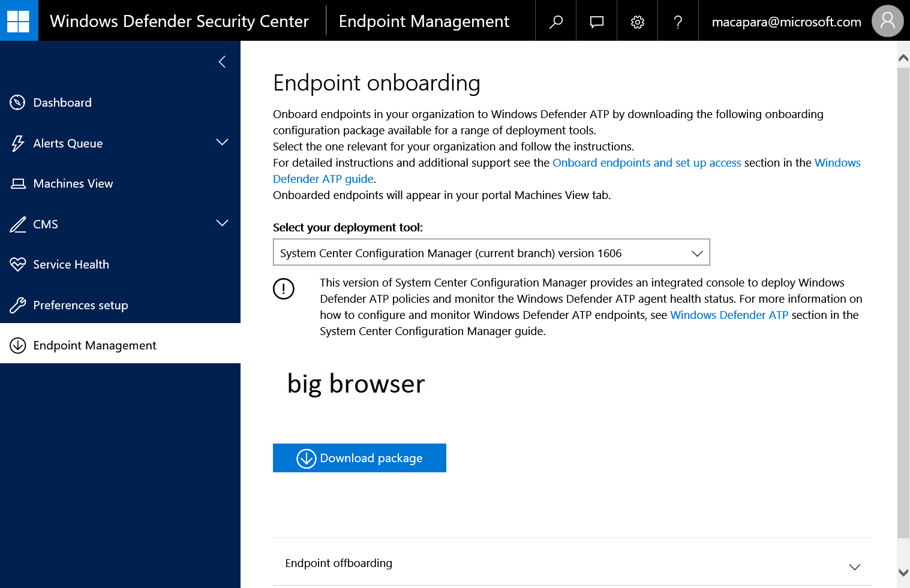Click the Windows logo tile icon
Screen dimensions: 910x588
pyautogui.click(x=19, y=21)
